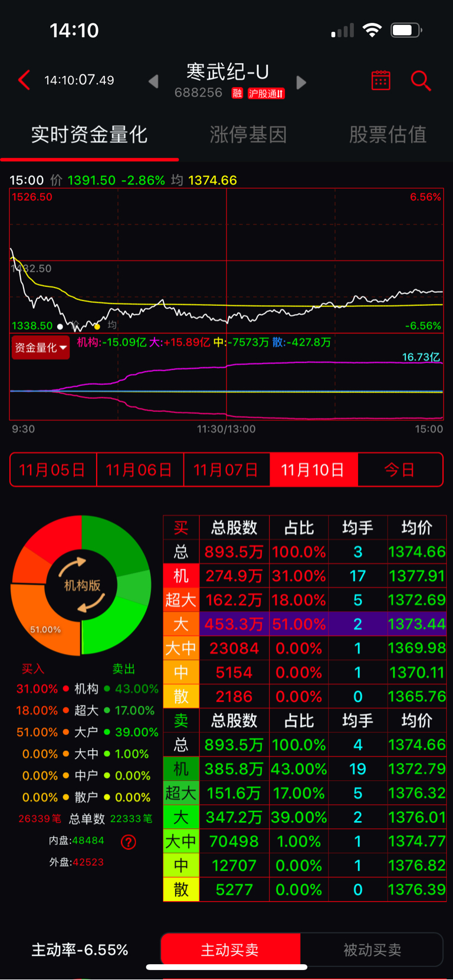453x980 pixels.
Task: Tap the 70498 sell volume cell
Action: point(234,842)
